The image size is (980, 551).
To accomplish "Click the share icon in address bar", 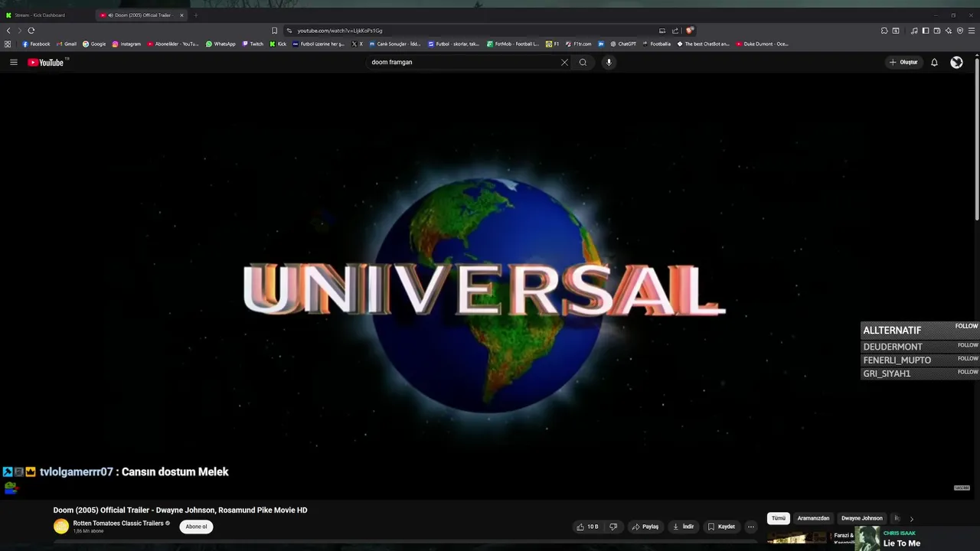I will click(675, 31).
